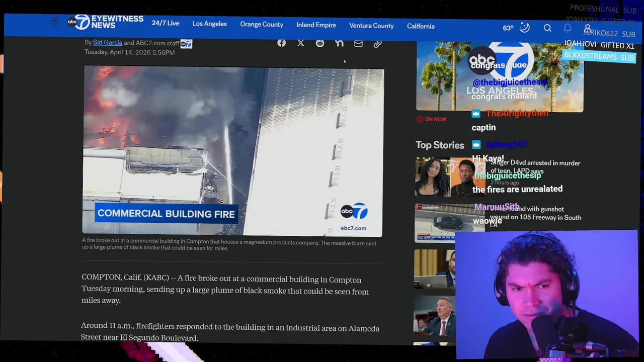Click the BLXXDSTREAMS SUB alert
The width and height of the screenshot is (644, 362).
[x=599, y=56]
